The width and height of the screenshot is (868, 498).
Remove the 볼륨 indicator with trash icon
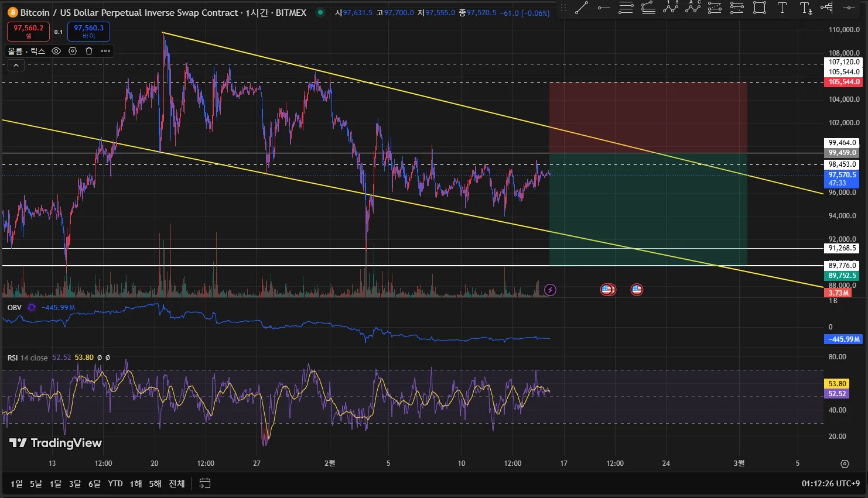pos(89,51)
